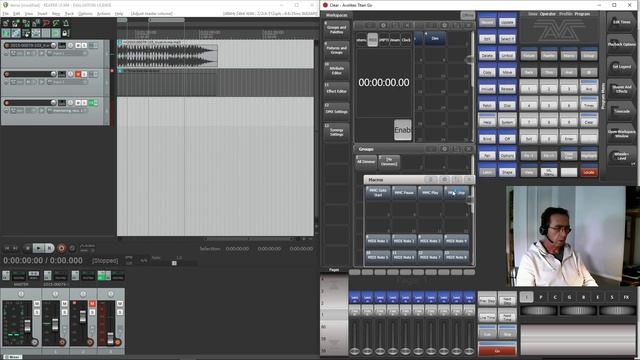
Task: Click the Patch button on Titan programmer
Action: coord(487,105)
